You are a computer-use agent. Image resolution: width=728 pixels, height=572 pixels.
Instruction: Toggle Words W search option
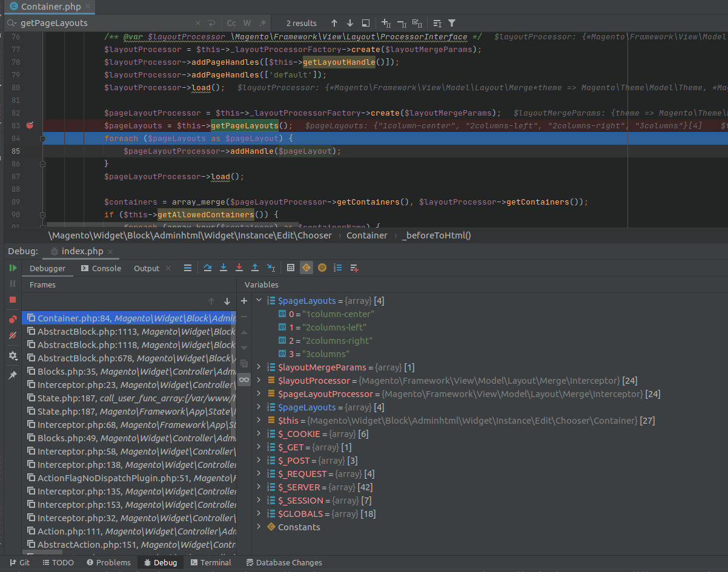247,23
